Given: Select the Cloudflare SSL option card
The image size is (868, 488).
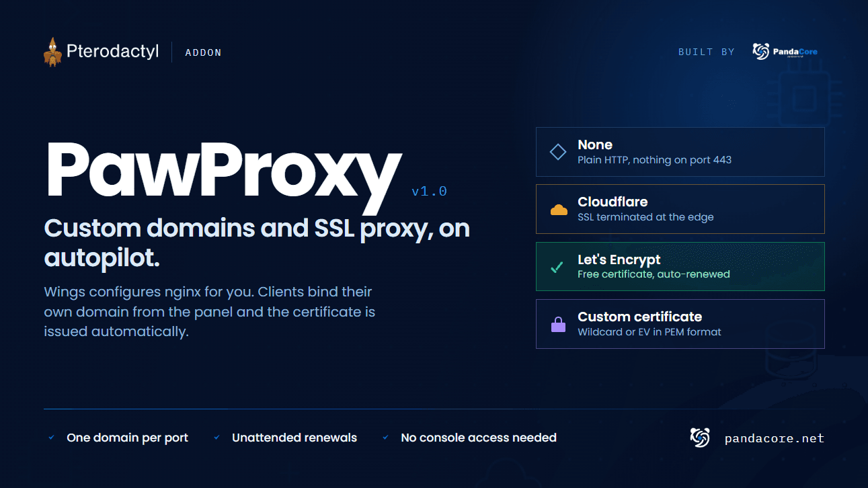Looking at the screenshot, I should pos(680,209).
